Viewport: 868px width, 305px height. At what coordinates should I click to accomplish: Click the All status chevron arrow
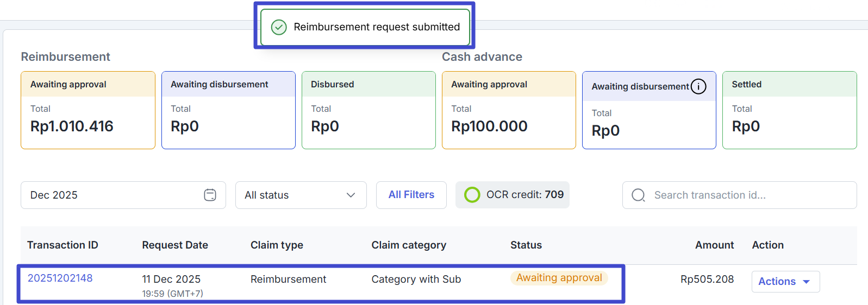pos(351,195)
